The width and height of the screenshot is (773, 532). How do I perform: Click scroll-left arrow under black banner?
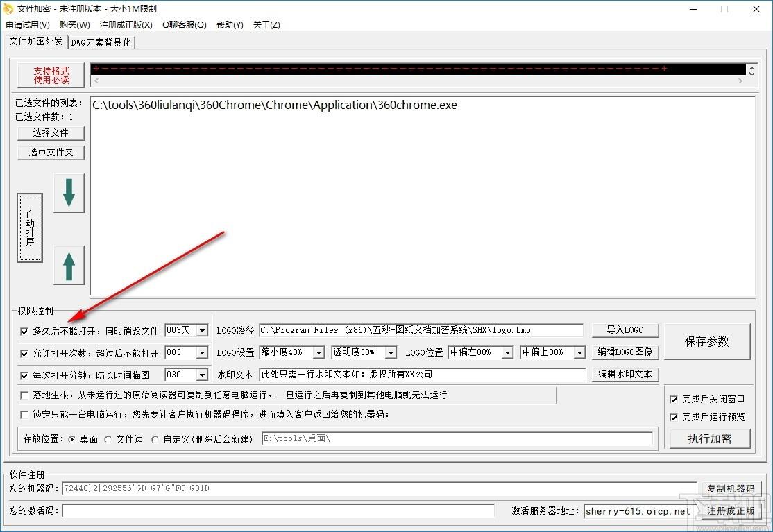96,80
